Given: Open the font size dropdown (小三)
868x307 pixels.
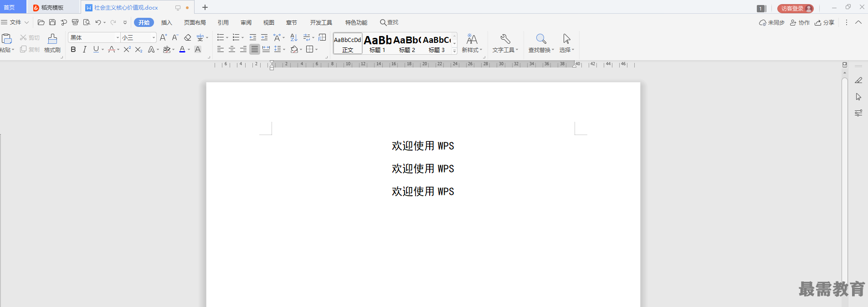Looking at the screenshot, I should click(x=154, y=37).
